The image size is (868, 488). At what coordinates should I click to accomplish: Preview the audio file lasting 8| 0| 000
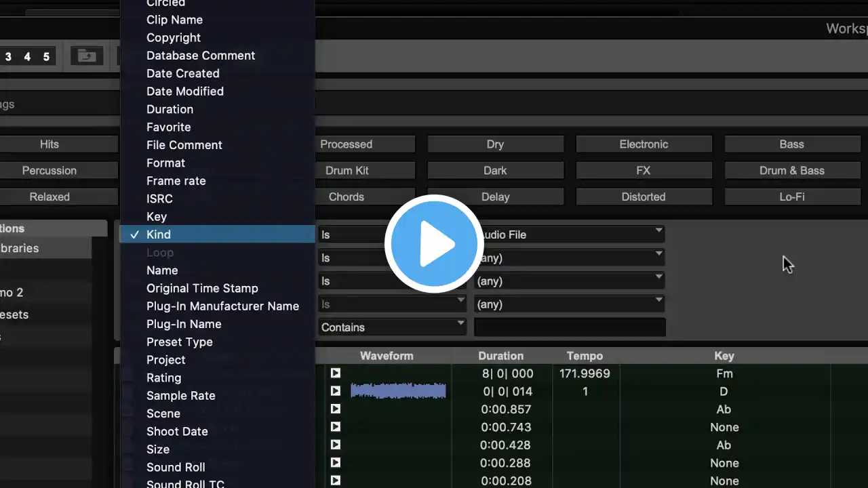coord(335,373)
